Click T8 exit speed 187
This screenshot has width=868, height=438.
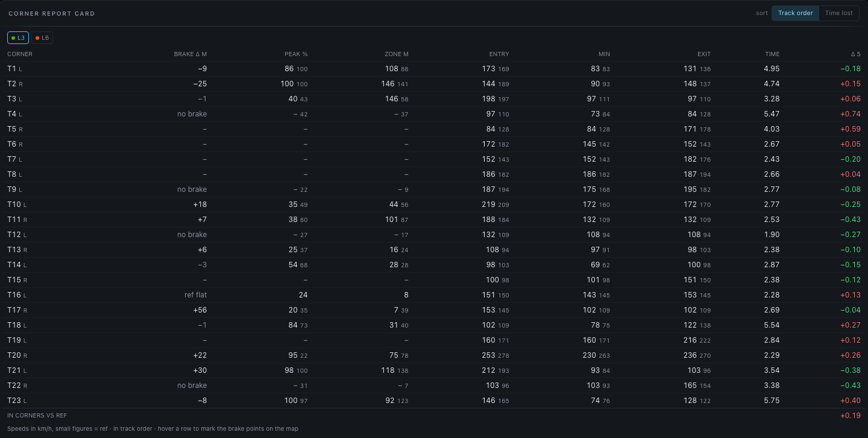690,174
